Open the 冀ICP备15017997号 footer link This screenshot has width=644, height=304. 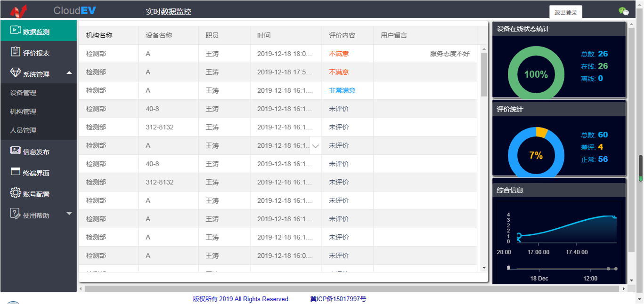click(x=338, y=299)
